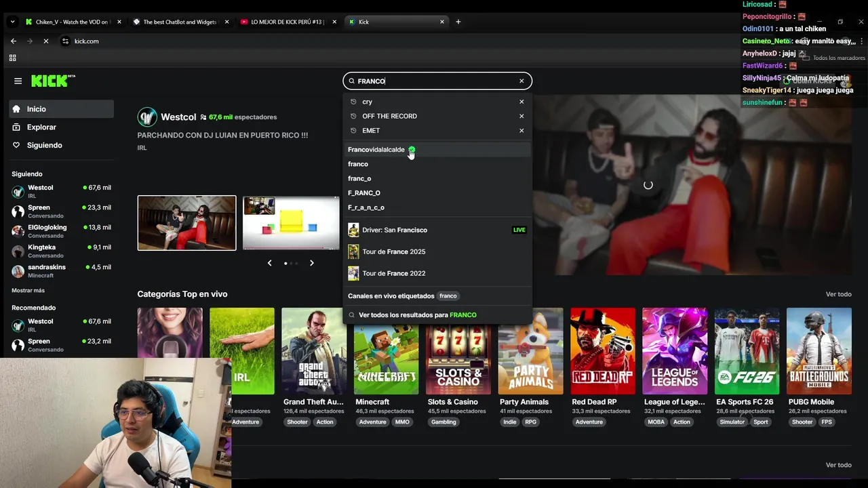The width and height of the screenshot is (868, 488).
Task: Open Party Animals category card
Action: 530,351
